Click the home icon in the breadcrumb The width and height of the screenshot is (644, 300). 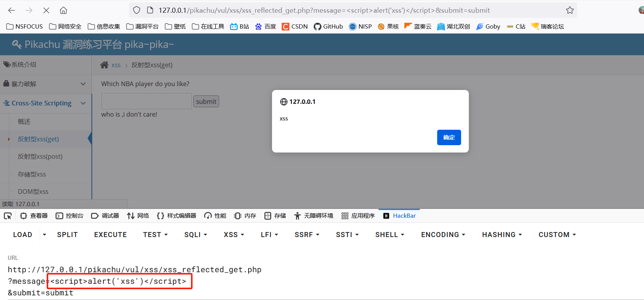[x=104, y=65]
